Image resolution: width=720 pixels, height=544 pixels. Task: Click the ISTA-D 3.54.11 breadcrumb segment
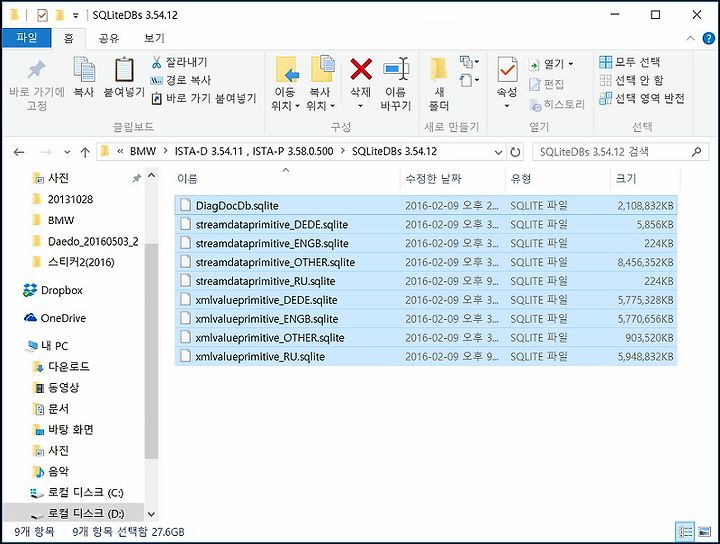(254, 151)
